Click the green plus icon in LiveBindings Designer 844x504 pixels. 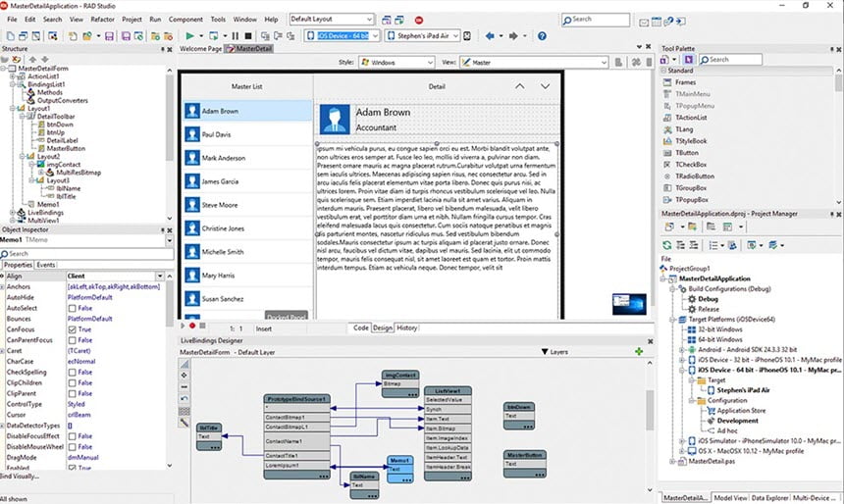coord(639,351)
